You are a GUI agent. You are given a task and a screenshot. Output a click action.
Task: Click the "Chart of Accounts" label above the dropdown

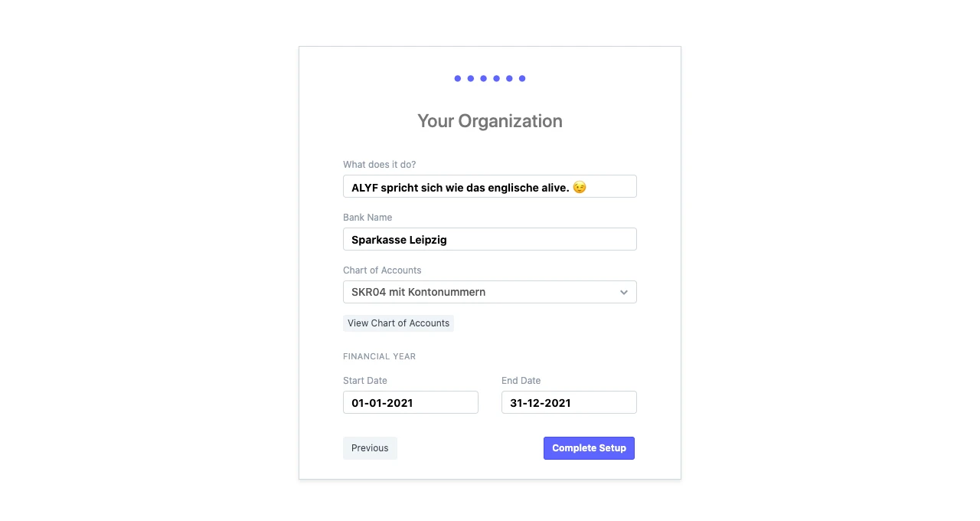[382, 270]
